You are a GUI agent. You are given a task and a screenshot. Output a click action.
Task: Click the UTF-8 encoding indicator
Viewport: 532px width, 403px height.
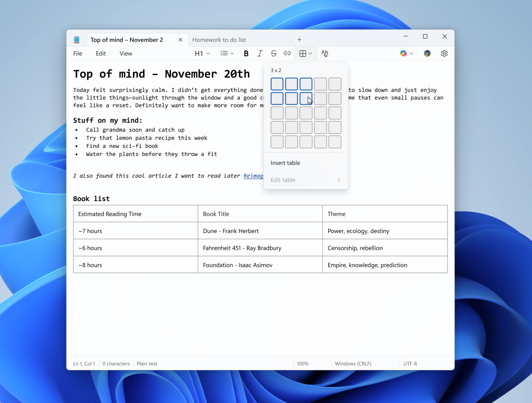point(410,363)
